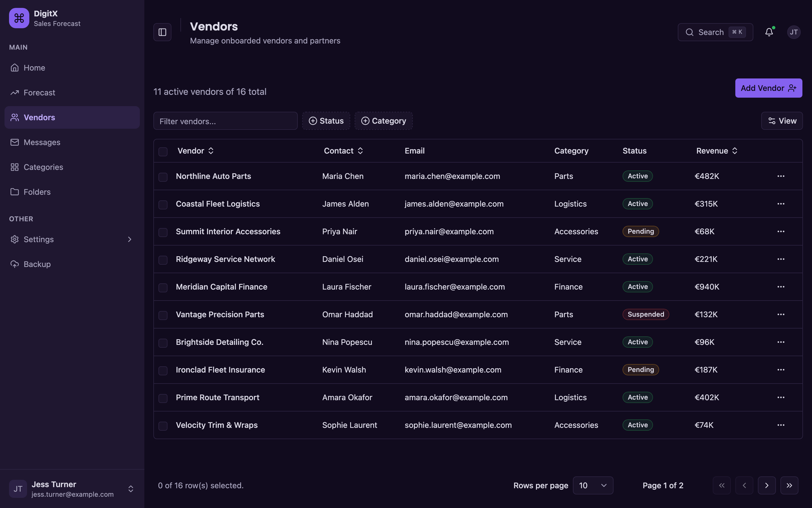Open row actions for Ironclad Fleet Insurance

coord(781,370)
